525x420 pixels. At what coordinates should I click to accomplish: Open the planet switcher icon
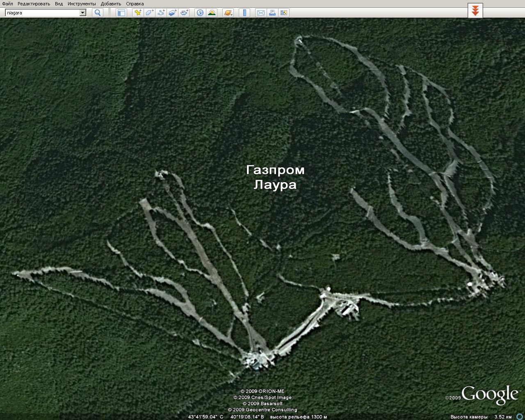click(x=228, y=13)
